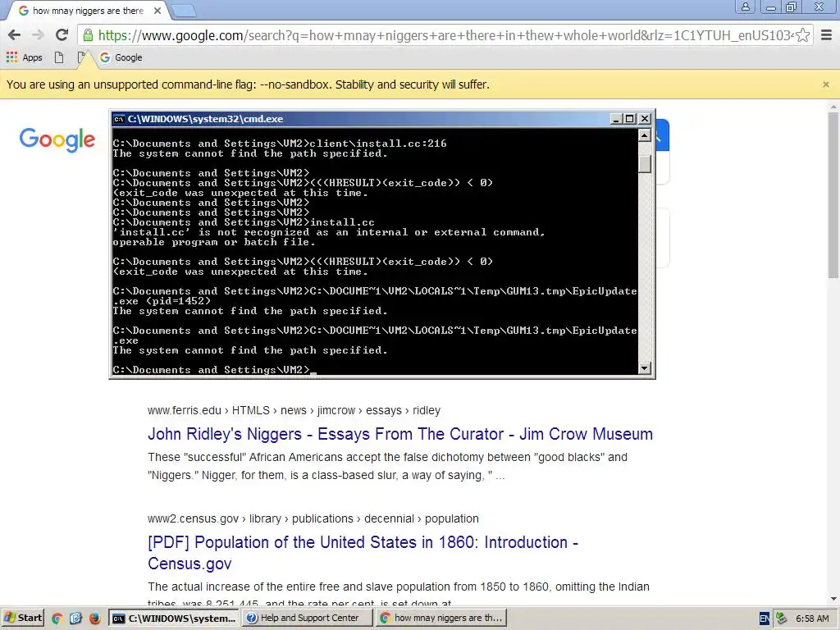Click the cmd line 'client\install.cc:216'
Screen dimensions: 840x630
[378, 144]
